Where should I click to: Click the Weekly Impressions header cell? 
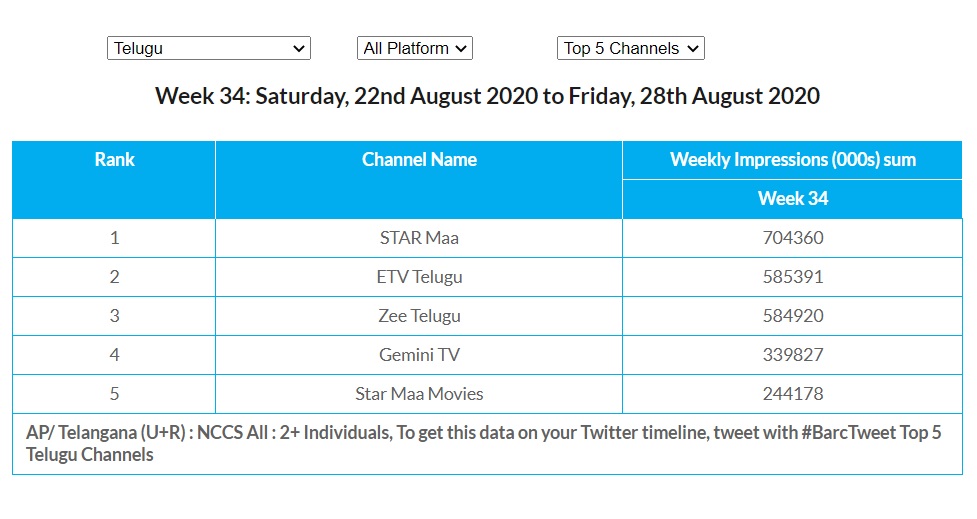pyautogui.click(x=792, y=160)
